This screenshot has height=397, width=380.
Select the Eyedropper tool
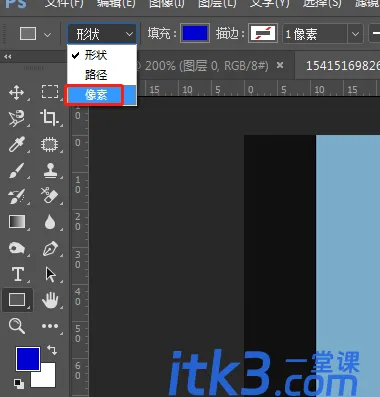pyautogui.click(x=17, y=144)
